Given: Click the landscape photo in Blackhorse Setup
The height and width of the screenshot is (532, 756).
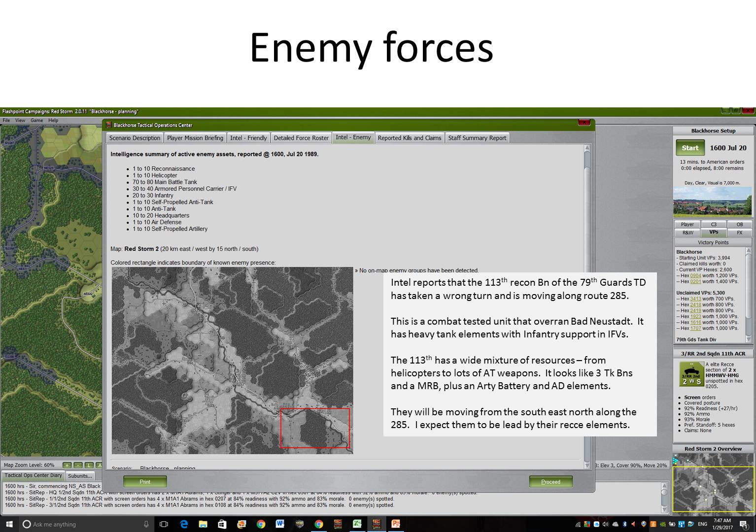Looking at the screenshot, I should pos(713,202).
